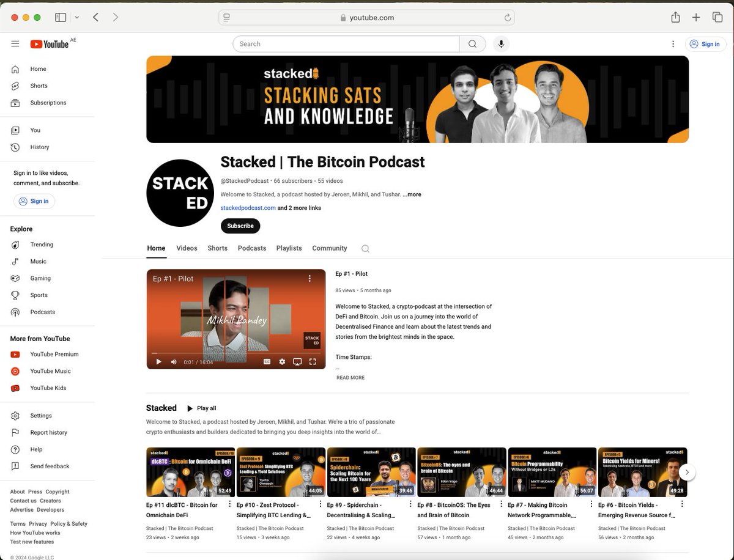Screen dimensions: 734x560
Task: Click the search magnifier button
Action: [472, 44]
